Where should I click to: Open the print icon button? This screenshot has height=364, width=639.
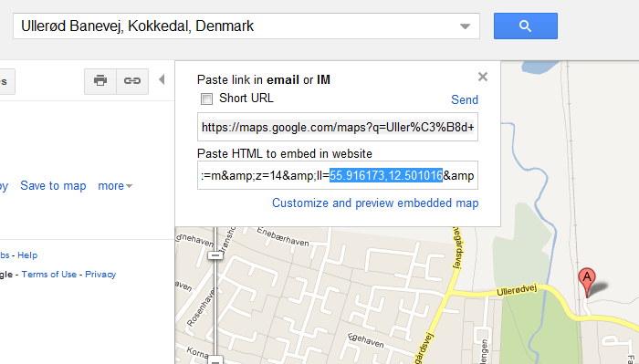[100, 81]
